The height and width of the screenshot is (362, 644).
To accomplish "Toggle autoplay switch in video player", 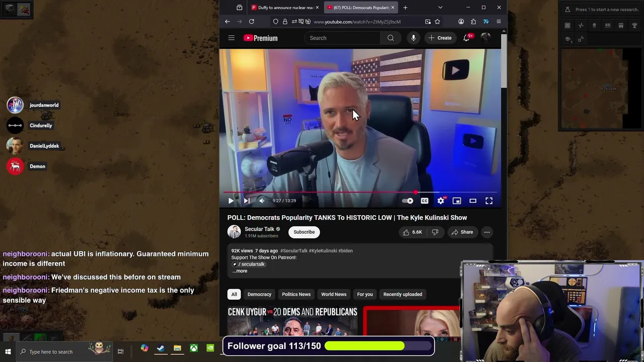I will tap(408, 201).
